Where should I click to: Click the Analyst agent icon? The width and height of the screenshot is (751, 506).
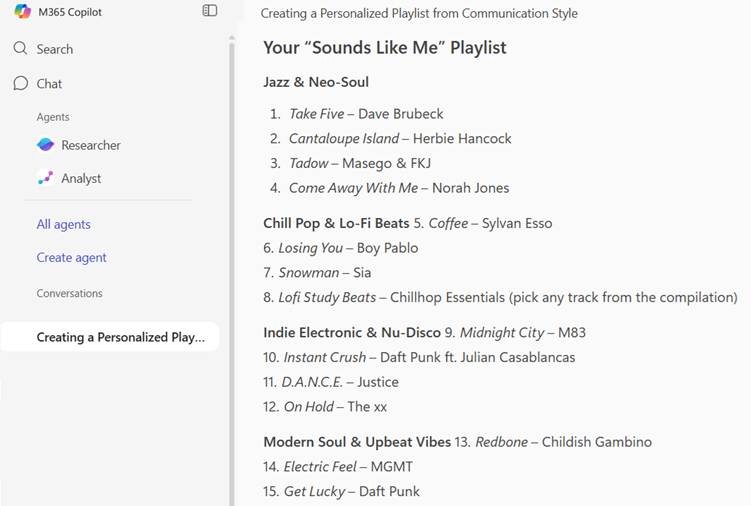tap(45, 178)
